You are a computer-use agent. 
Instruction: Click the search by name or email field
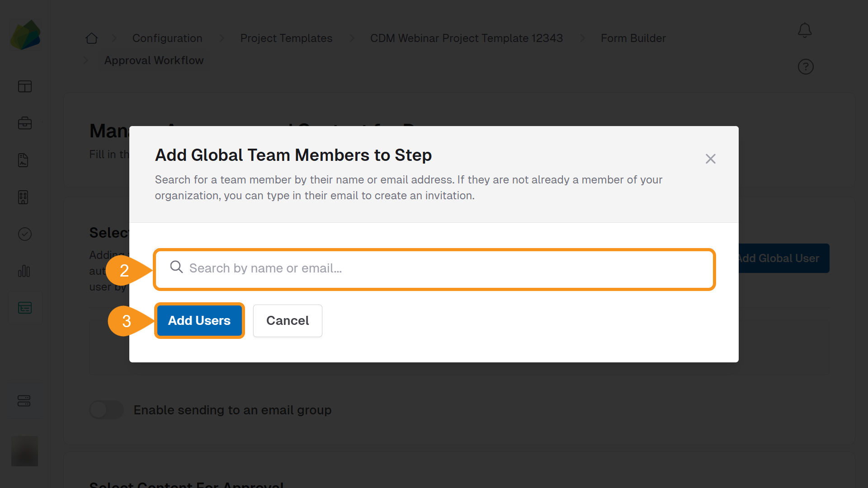coord(434,268)
